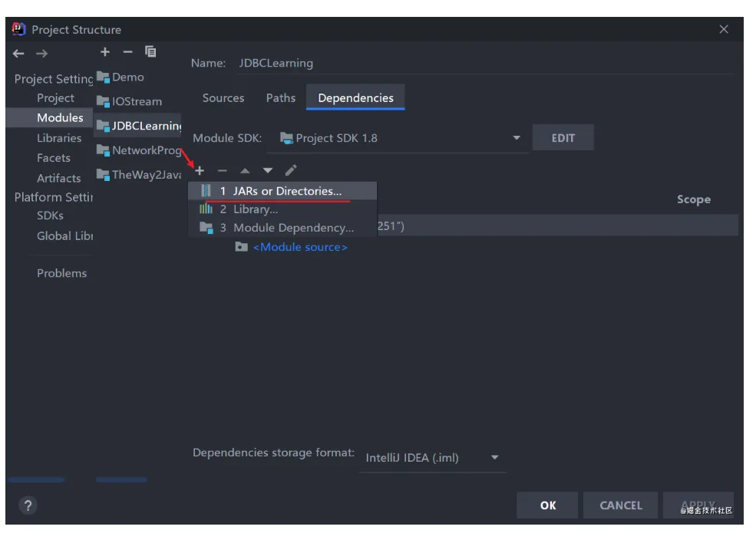756x543 pixels.
Task: Add a dependency with the plus icon
Action: pyautogui.click(x=200, y=170)
